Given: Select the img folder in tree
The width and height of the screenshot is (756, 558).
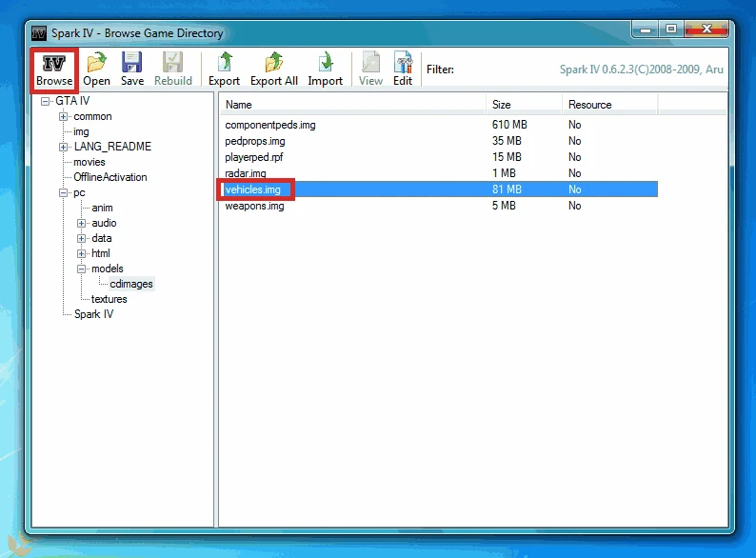Looking at the screenshot, I should (81, 131).
